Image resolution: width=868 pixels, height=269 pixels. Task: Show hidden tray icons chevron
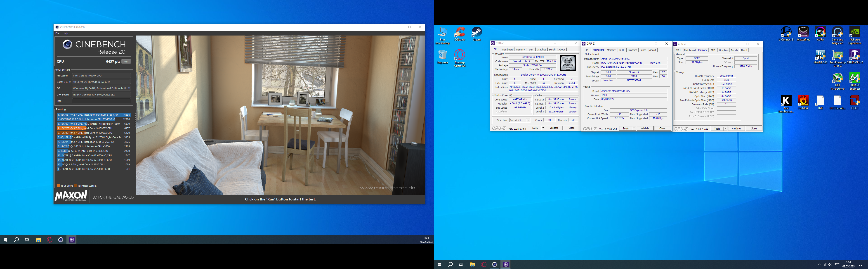tap(819, 265)
